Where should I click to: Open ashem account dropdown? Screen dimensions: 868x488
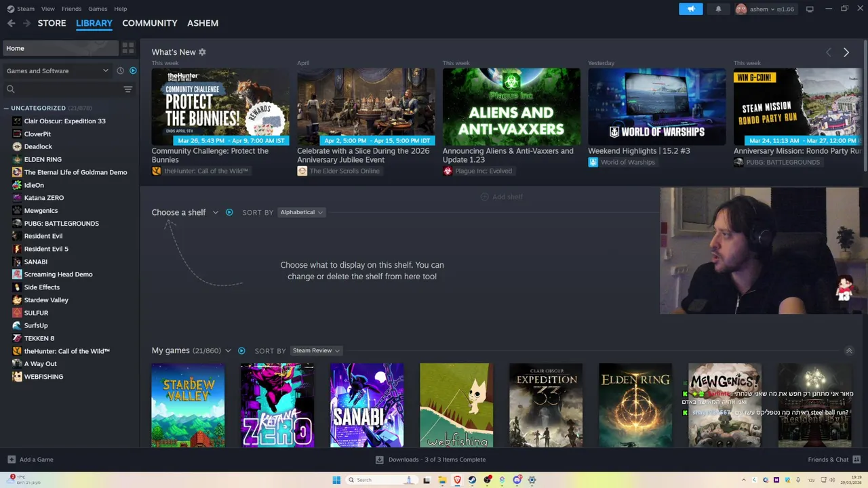pos(765,9)
